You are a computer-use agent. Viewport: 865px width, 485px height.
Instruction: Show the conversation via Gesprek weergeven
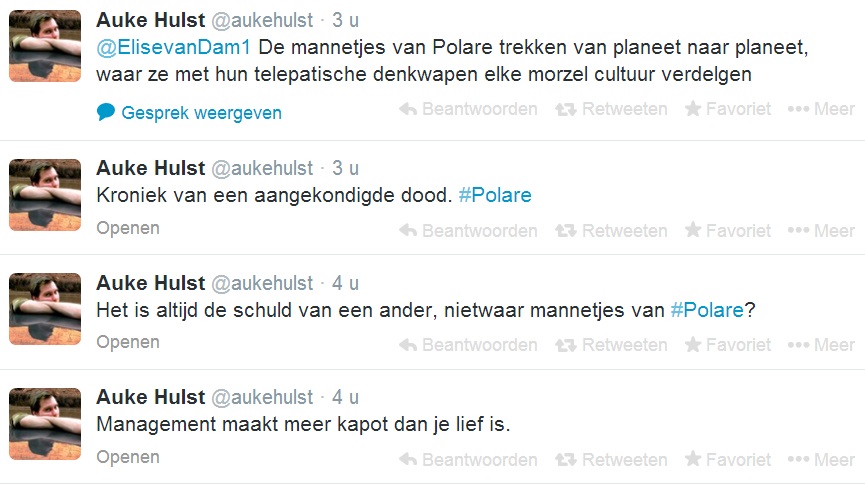201,113
